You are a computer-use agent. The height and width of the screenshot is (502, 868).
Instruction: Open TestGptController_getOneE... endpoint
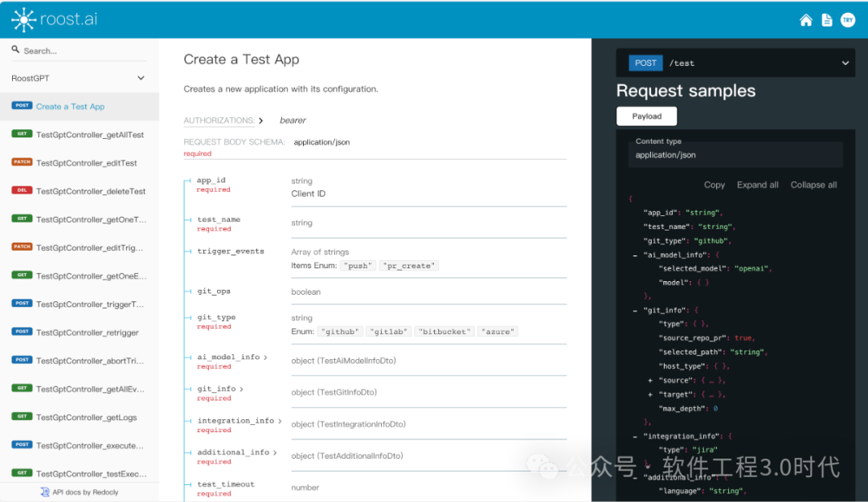[79, 275]
